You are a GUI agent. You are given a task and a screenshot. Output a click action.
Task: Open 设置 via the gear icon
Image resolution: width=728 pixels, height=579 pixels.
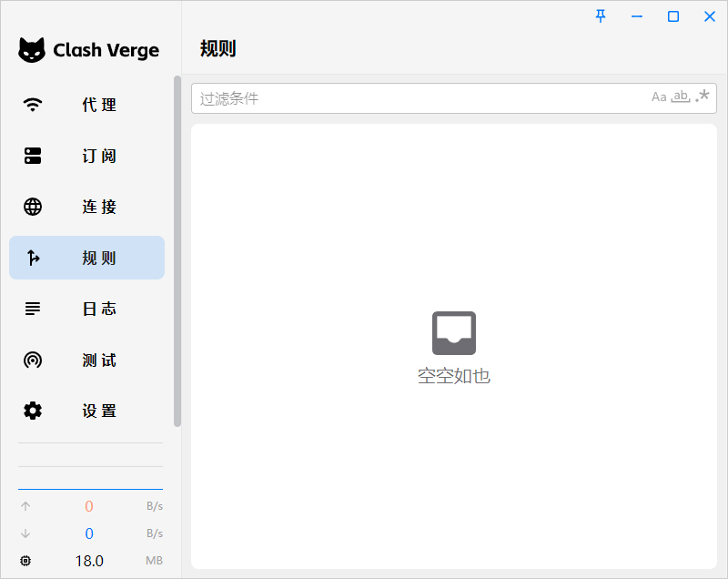33,411
